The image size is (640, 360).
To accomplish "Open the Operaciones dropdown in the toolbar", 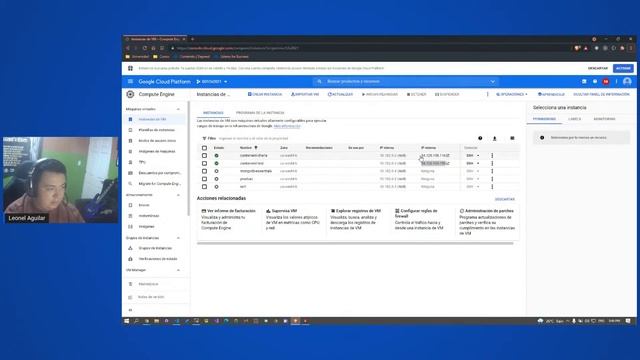I will (x=512, y=94).
